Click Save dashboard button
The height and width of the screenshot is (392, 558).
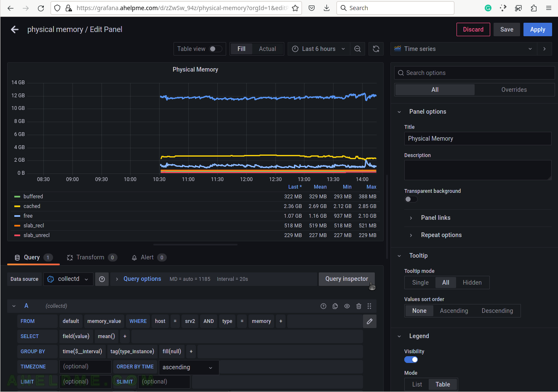pos(507,29)
